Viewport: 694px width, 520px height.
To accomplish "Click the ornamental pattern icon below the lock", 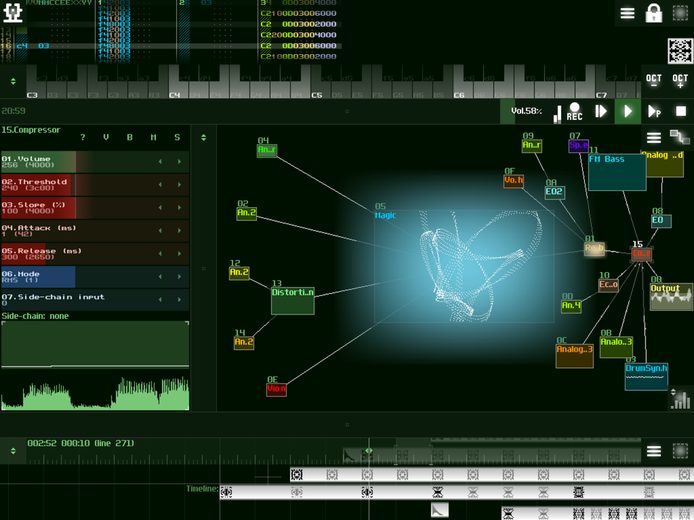I will click(680, 51).
